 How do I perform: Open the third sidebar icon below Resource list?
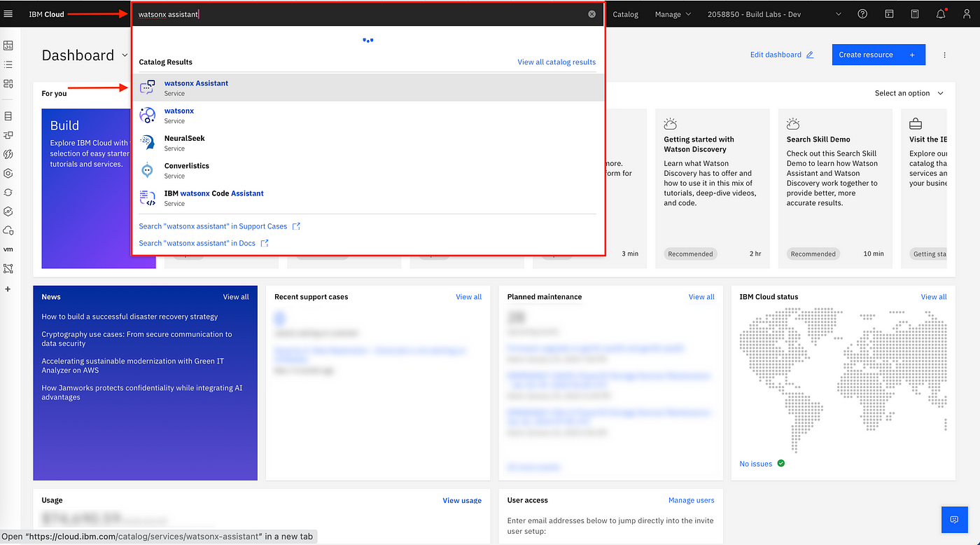click(8, 84)
